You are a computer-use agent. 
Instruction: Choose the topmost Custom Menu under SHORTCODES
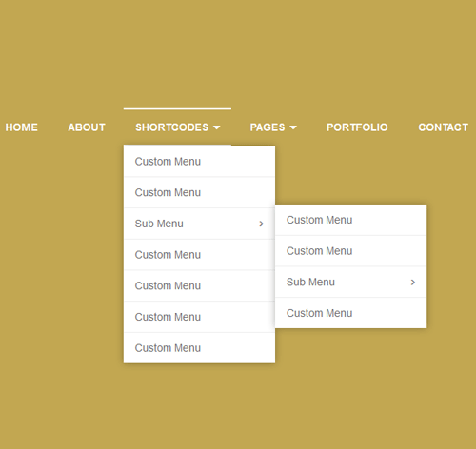[x=199, y=162]
